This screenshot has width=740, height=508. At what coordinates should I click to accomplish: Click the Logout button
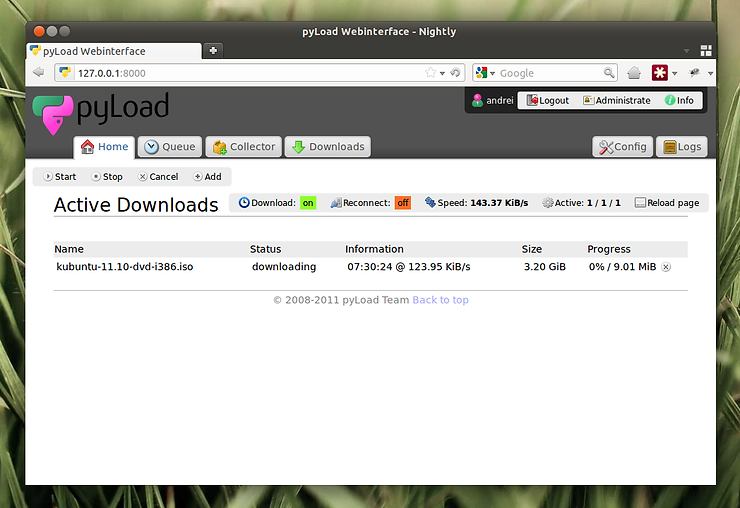tap(547, 101)
